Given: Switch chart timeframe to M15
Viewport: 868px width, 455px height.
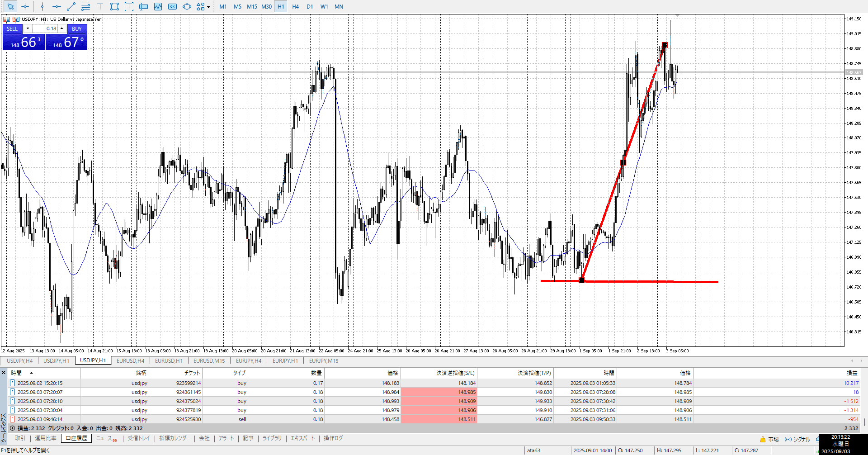Looking at the screenshot, I should [252, 6].
